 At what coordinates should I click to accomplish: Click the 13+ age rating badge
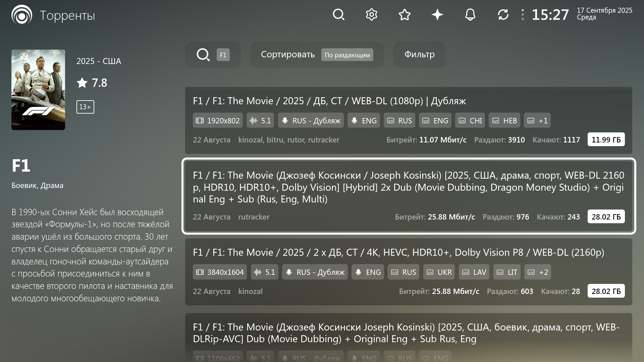click(85, 107)
